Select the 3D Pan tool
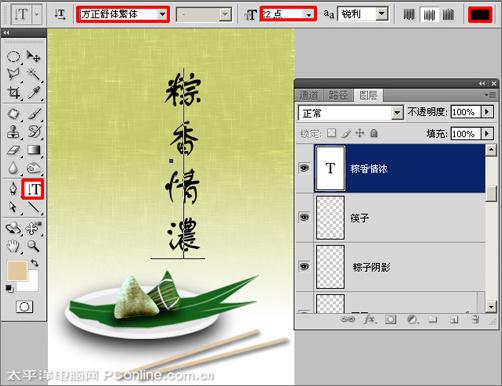 [x=33, y=228]
